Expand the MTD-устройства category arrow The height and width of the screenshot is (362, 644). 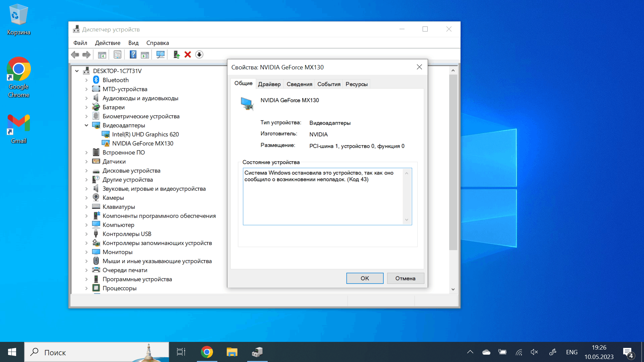tap(86, 89)
